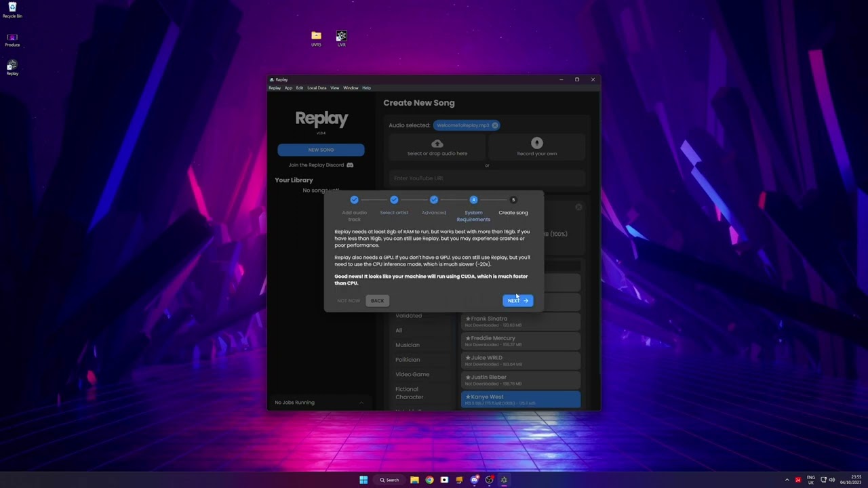
Task: Click the Discord logo icon beside the link
Action: [350, 165]
